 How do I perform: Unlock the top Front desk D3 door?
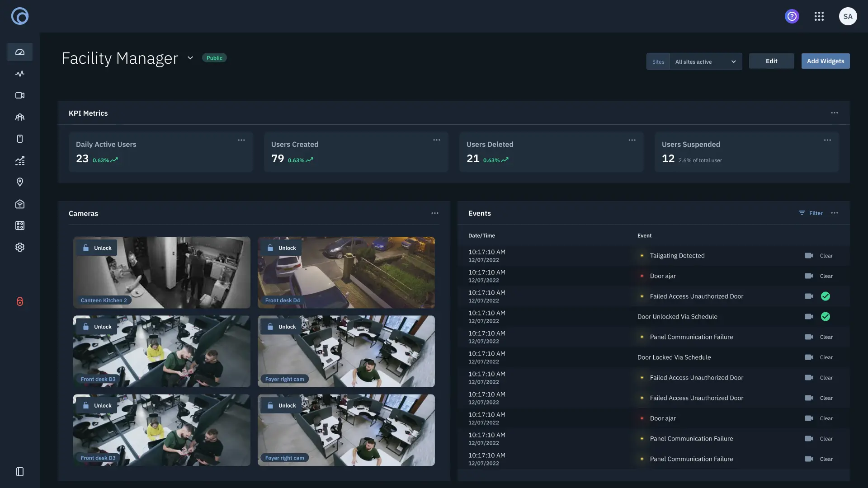tap(97, 327)
